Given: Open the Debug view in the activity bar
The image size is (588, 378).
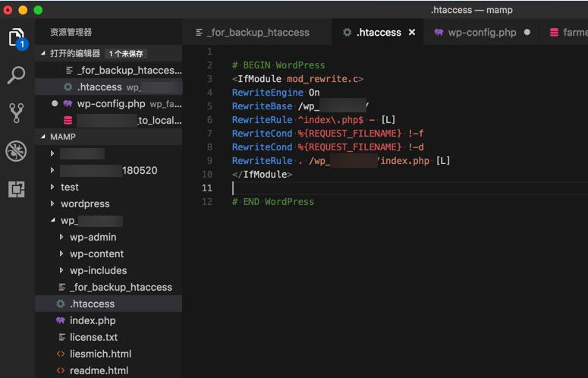Looking at the screenshot, I should point(16,151).
